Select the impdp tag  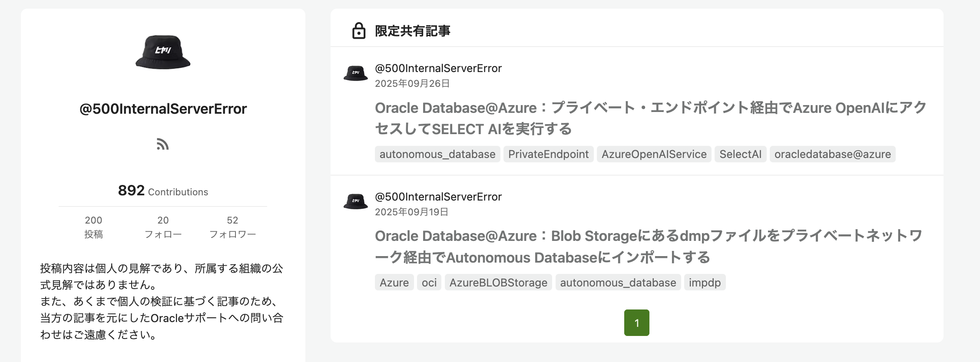tap(705, 283)
